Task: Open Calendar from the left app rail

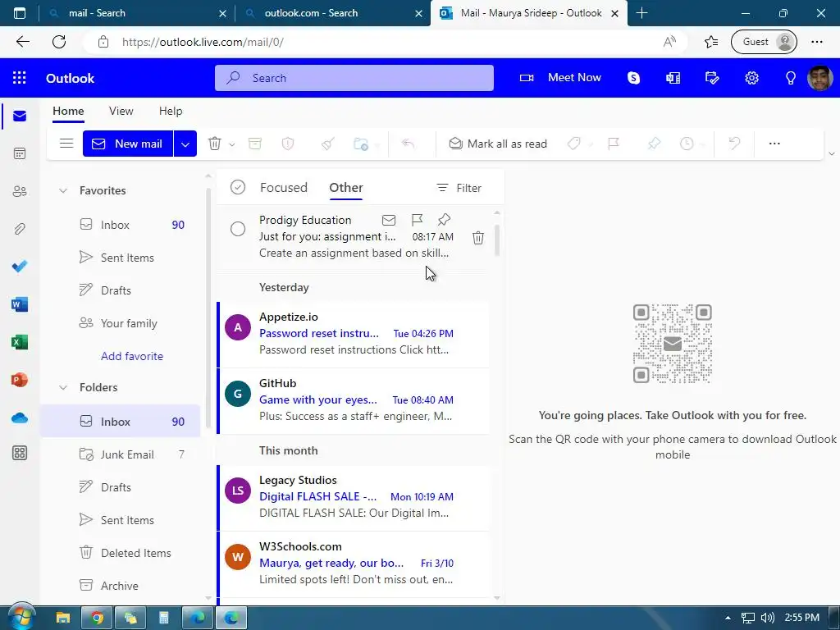Action: pos(20,153)
